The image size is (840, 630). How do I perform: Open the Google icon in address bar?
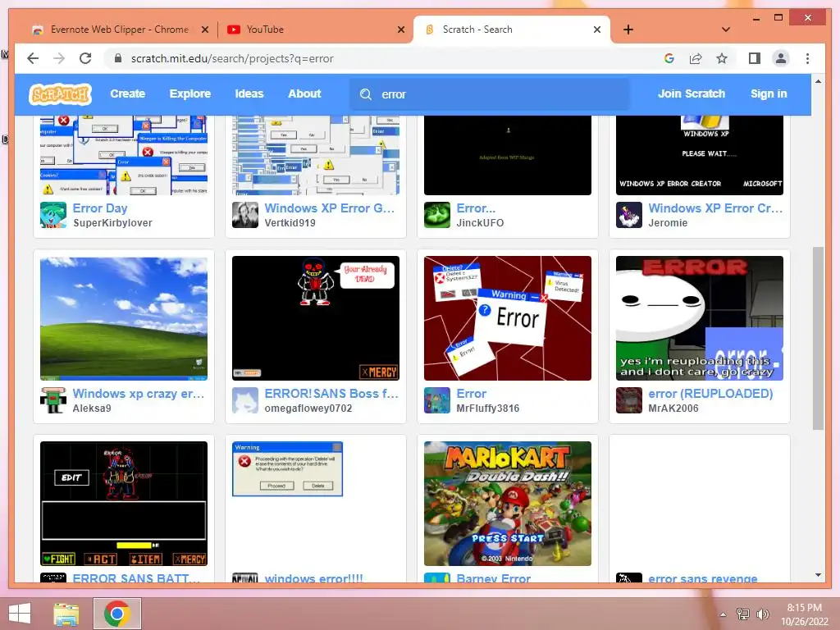[669, 58]
